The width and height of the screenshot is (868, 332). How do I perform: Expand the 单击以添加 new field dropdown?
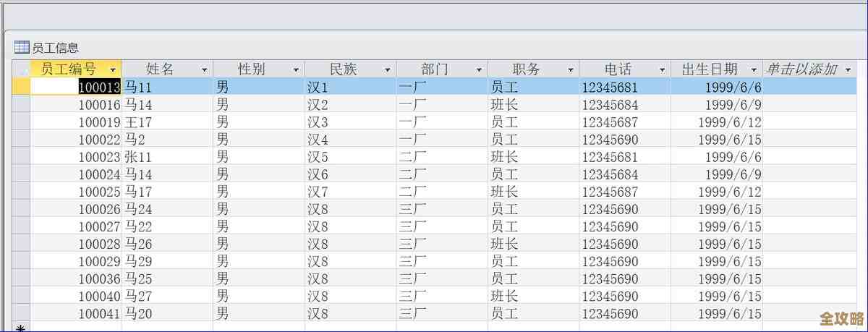pos(848,69)
